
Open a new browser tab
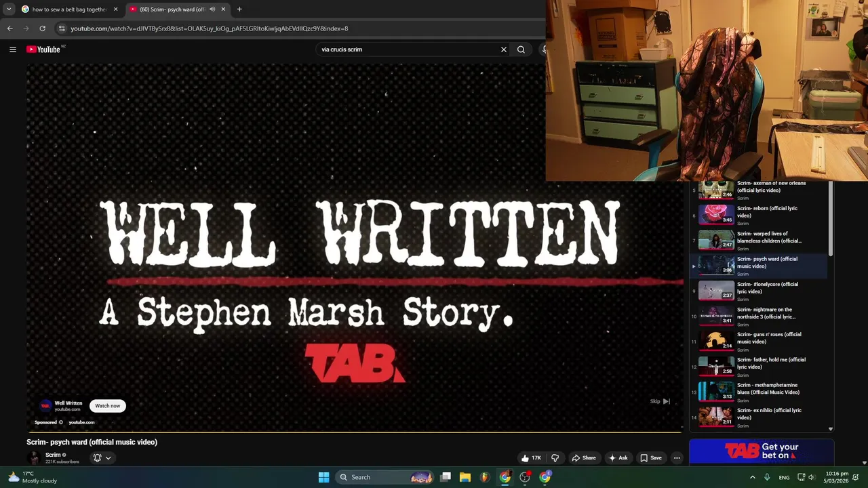(x=239, y=9)
